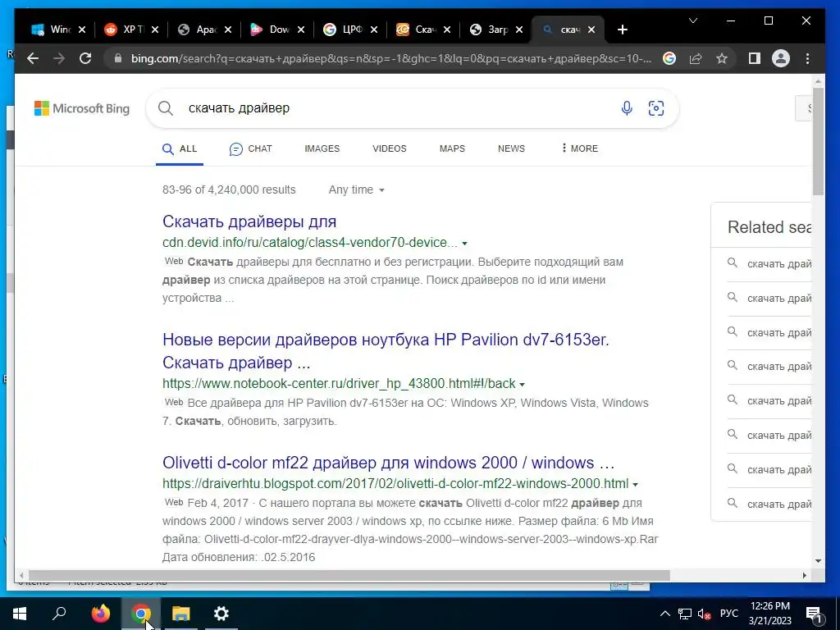Click the notebook-center.ru URL link
The width and height of the screenshot is (840, 630).
pos(339,384)
